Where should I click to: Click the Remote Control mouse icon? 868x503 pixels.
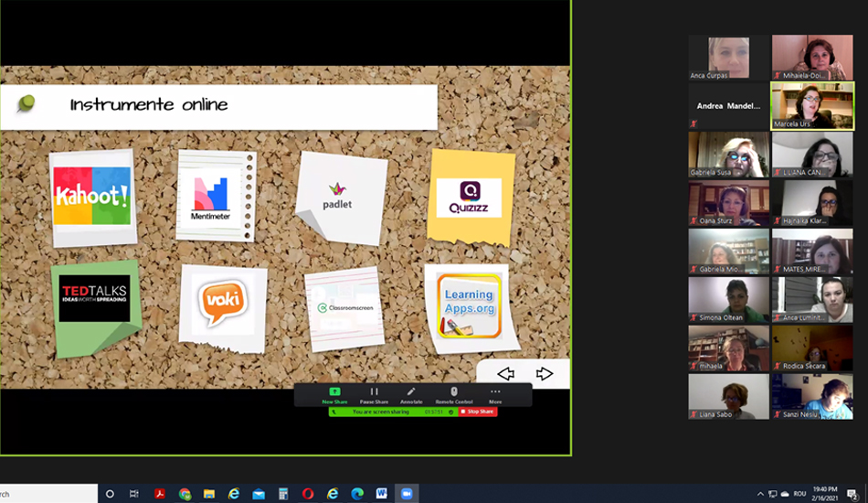pyautogui.click(x=454, y=391)
